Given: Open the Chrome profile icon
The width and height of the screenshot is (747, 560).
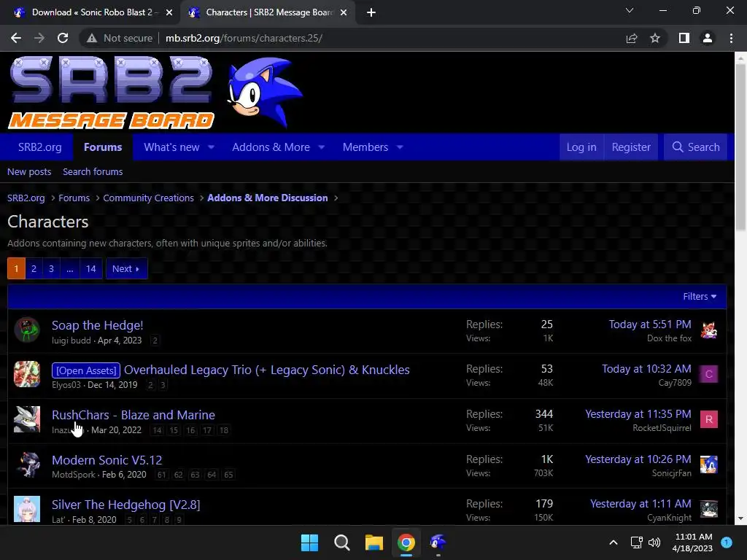Looking at the screenshot, I should click(x=708, y=38).
